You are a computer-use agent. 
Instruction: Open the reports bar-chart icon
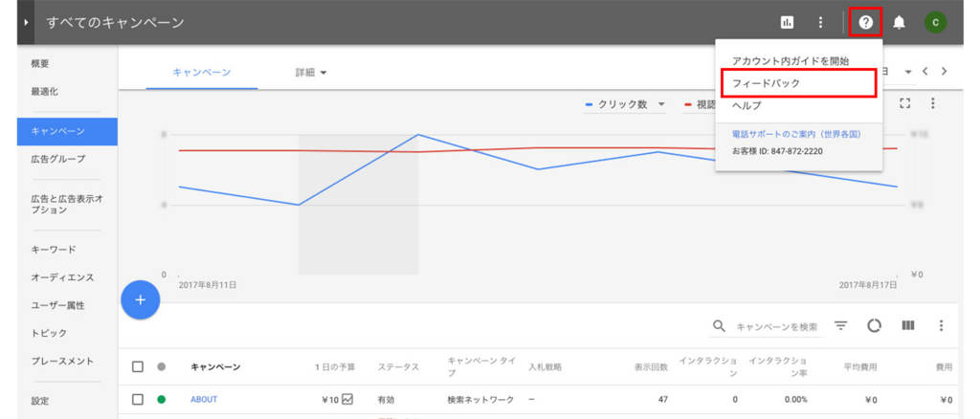[x=787, y=22]
